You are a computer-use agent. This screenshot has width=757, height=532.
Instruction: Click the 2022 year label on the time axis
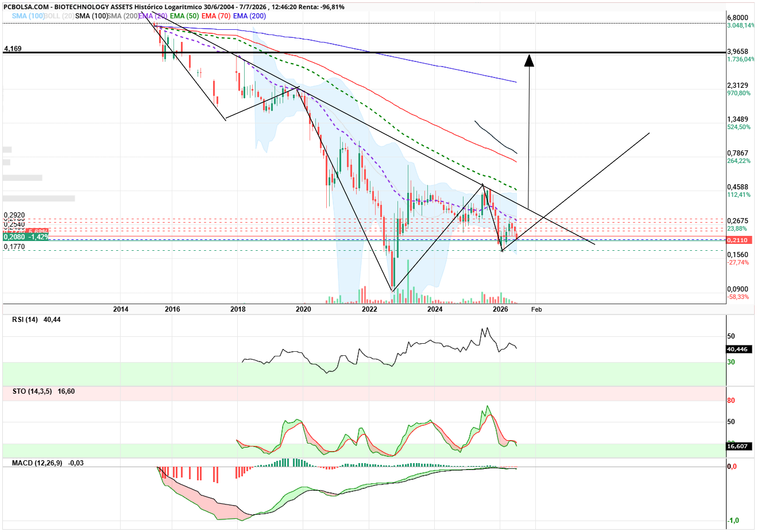(369, 309)
